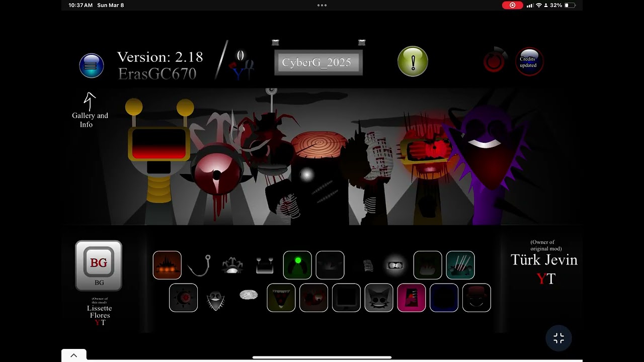Select the spiky smiling mask sound icon
644x362 pixels.
point(215,300)
